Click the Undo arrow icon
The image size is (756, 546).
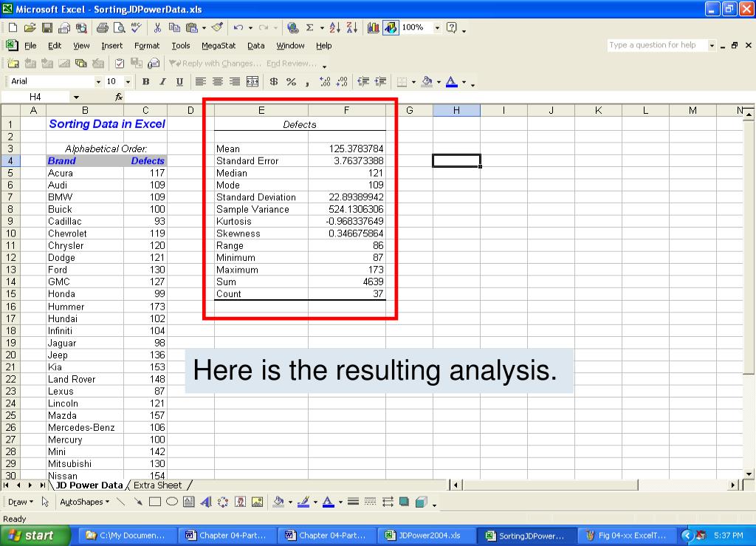[238, 27]
